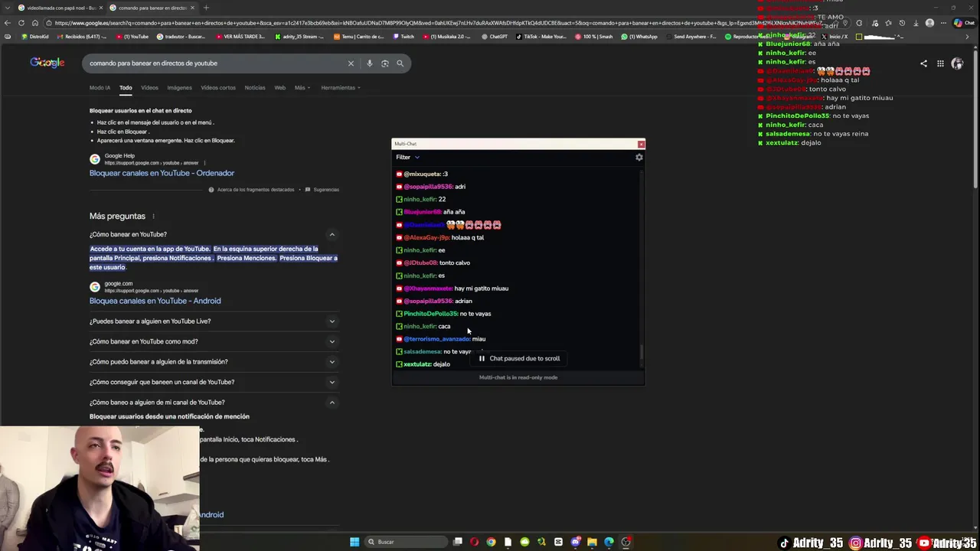The image size is (980, 551).
Task: Open Task View on the taskbar
Action: pos(458,542)
